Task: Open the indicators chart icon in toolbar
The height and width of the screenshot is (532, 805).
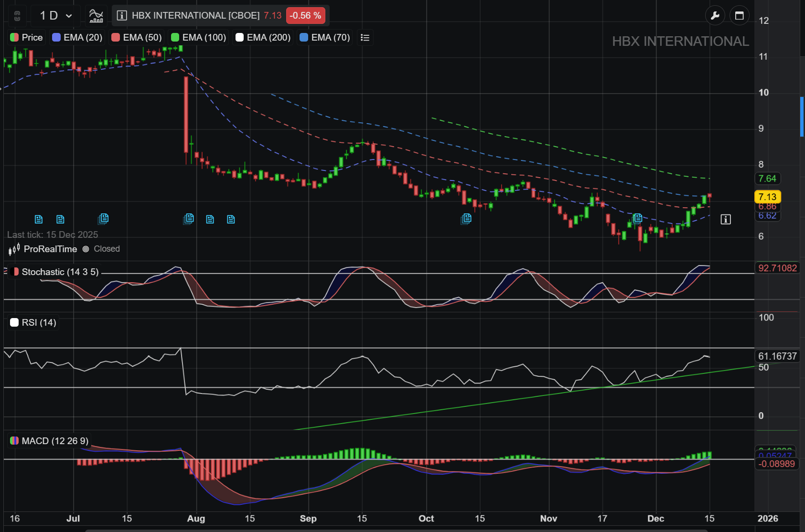Action: point(97,16)
